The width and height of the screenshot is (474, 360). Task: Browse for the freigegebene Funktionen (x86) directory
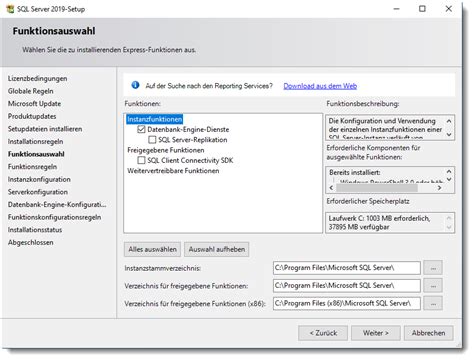click(x=433, y=303)
